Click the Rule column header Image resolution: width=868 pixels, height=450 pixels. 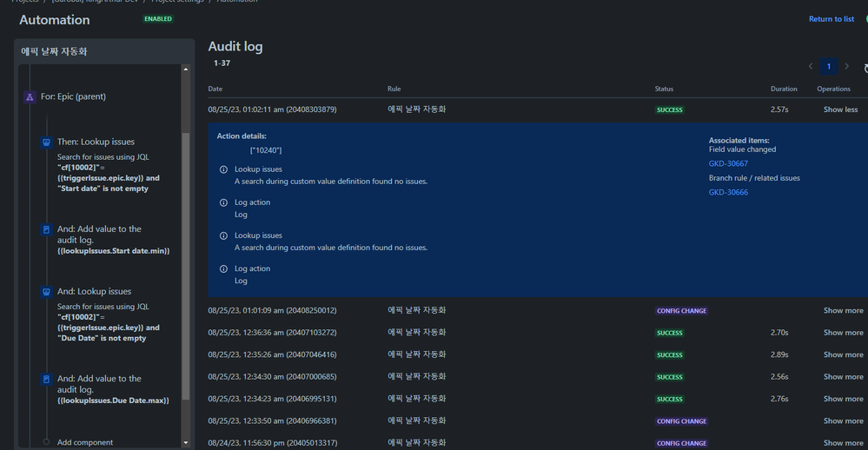coord(394,89)
